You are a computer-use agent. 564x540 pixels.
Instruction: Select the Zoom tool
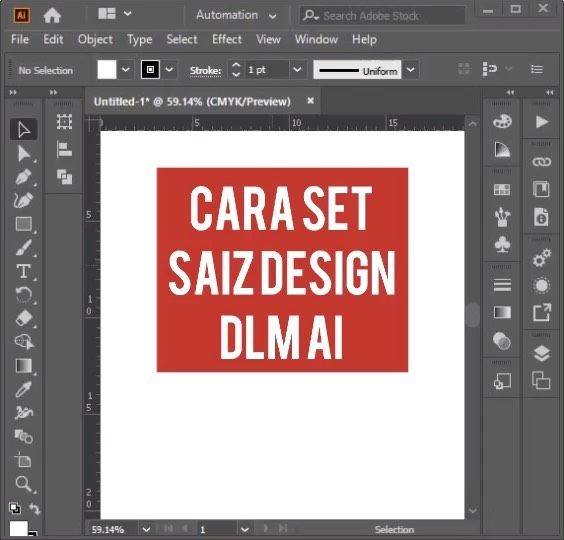tap(24, 484)
